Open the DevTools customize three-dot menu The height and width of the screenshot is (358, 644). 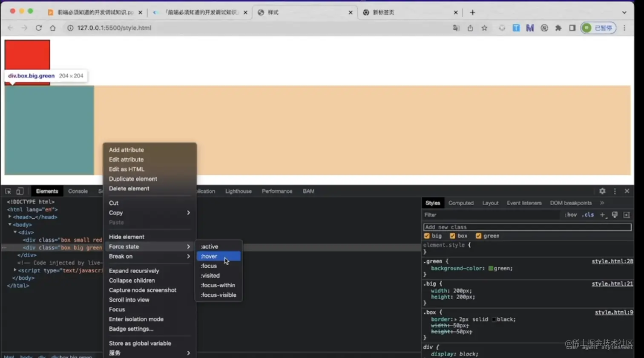click(x=615, y=191)
